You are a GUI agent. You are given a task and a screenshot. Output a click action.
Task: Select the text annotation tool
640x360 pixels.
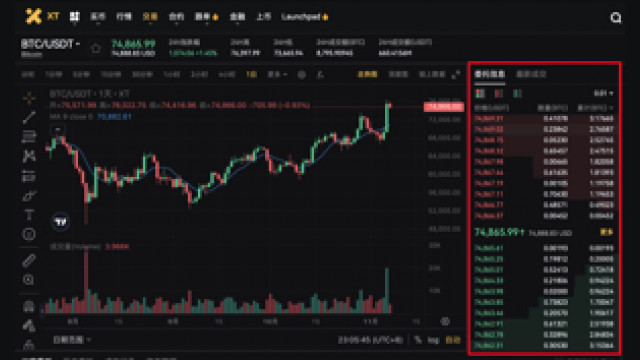tap(29, 215)
